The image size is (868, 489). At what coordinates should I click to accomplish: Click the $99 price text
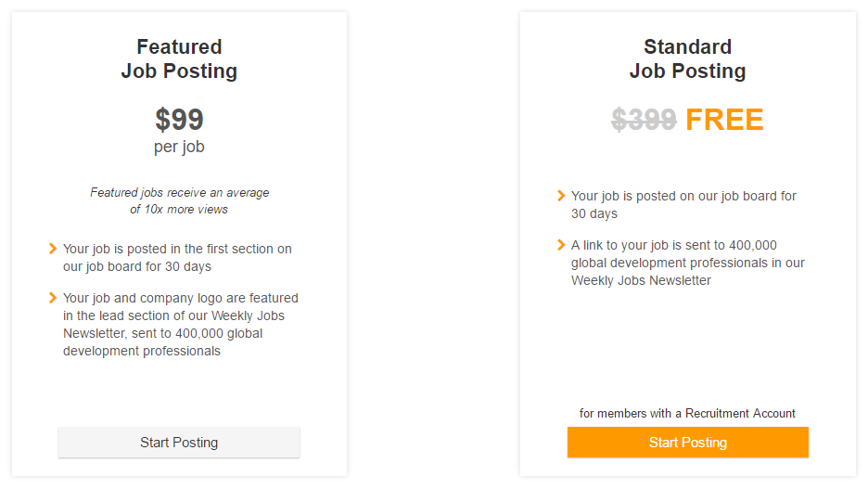[179, 120]
